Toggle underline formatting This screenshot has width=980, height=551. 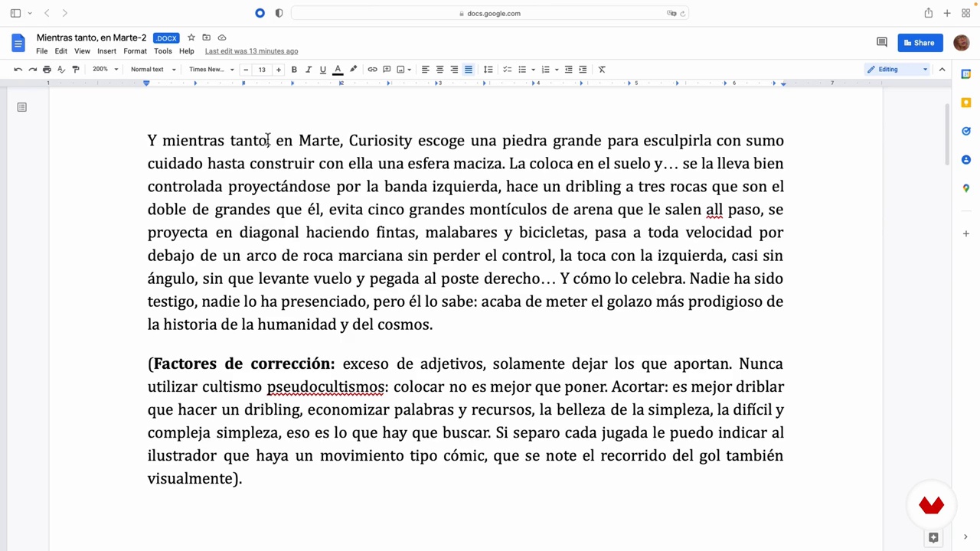323,70
